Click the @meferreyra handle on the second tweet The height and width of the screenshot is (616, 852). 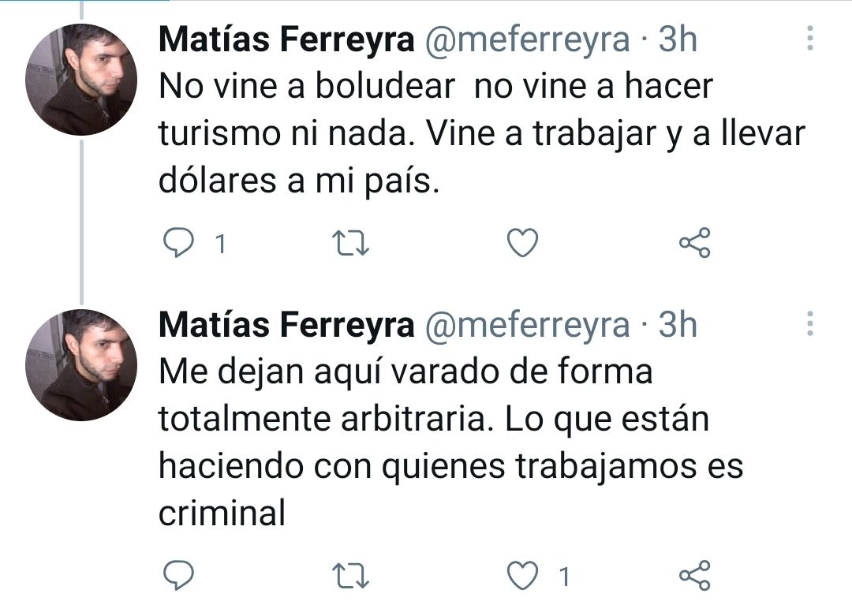coord(528,325)
